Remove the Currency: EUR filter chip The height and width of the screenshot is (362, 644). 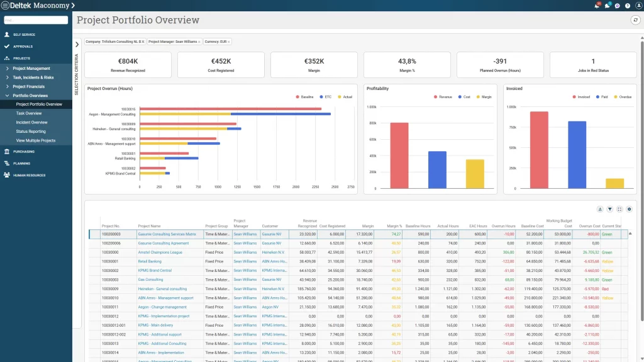tap(229, 42)
